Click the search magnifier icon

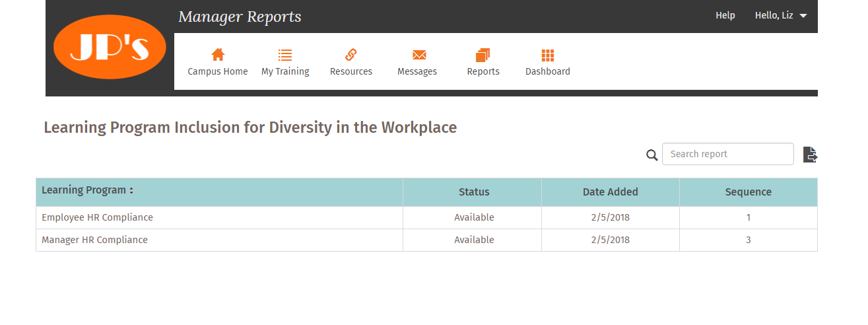651,155
